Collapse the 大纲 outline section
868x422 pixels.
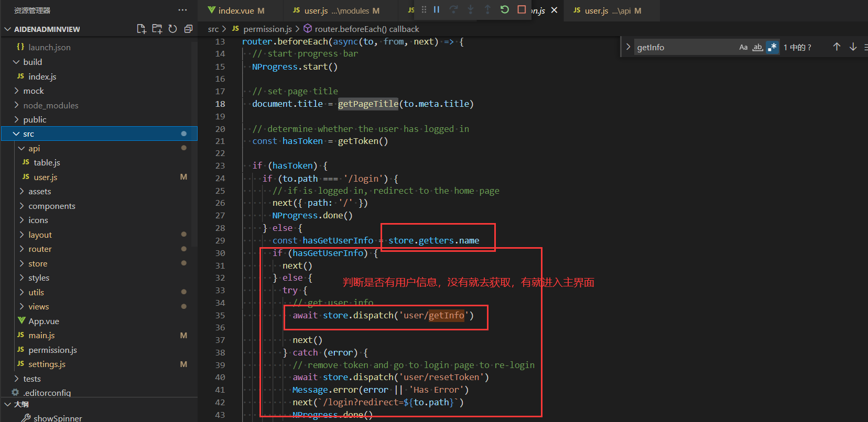click(x=21, y=404)
